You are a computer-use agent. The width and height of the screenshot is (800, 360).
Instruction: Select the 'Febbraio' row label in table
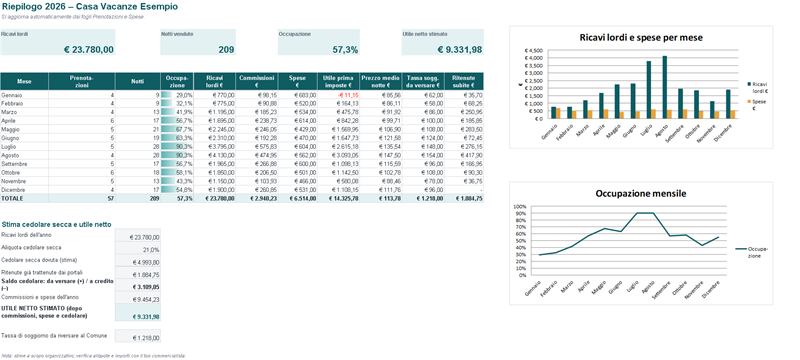(12, 104)
